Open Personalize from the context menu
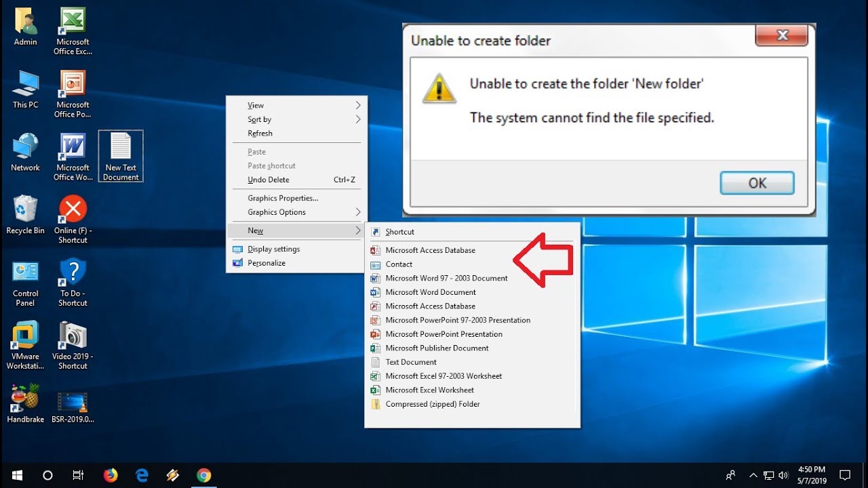This screenshot has width=868, height=488. click(296, 263)
